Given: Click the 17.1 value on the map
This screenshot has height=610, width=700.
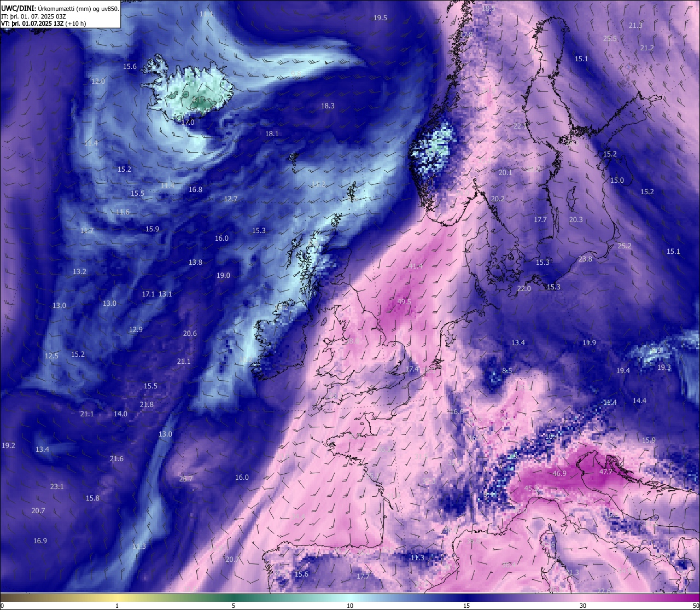Looking at the screenshot, I should [148, 294].
